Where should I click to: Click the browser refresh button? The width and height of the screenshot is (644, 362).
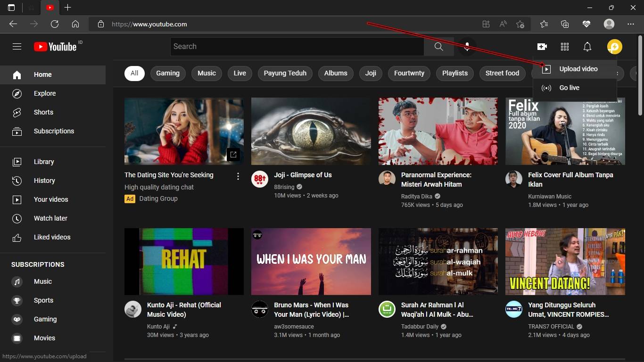tap(55, 24)
